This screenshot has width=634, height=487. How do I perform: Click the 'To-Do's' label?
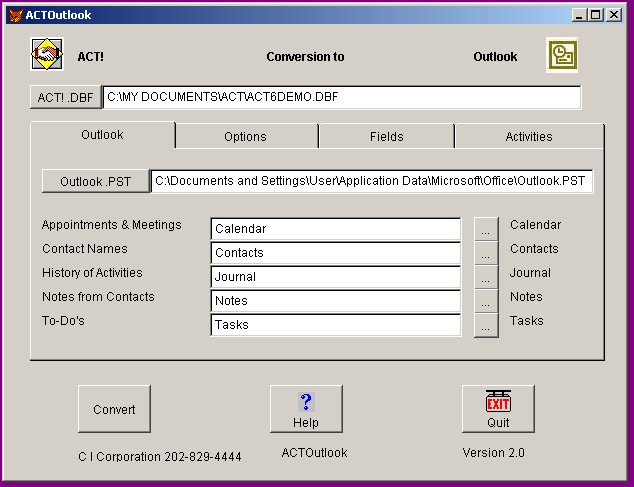[x=63, y=321]
